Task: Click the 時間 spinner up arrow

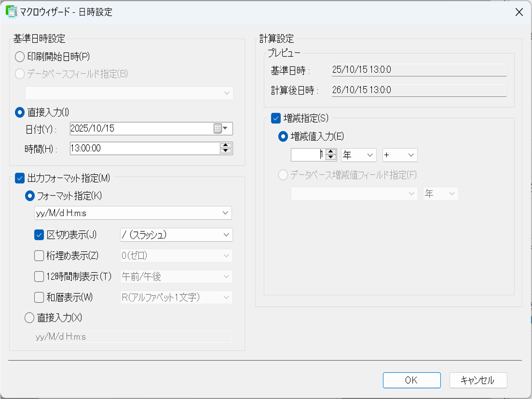Action: coord(226,146)
